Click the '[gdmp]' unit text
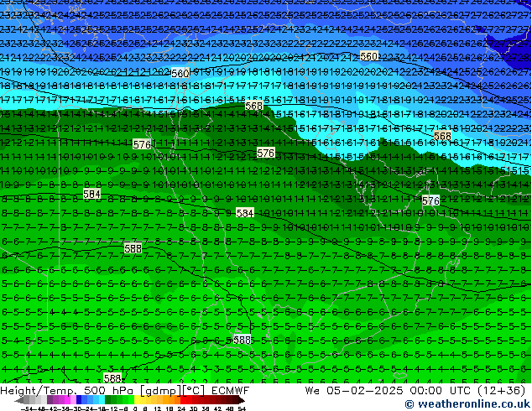This screenshot has width=532, height=411. pyautogui.click(x=161, y=391)
